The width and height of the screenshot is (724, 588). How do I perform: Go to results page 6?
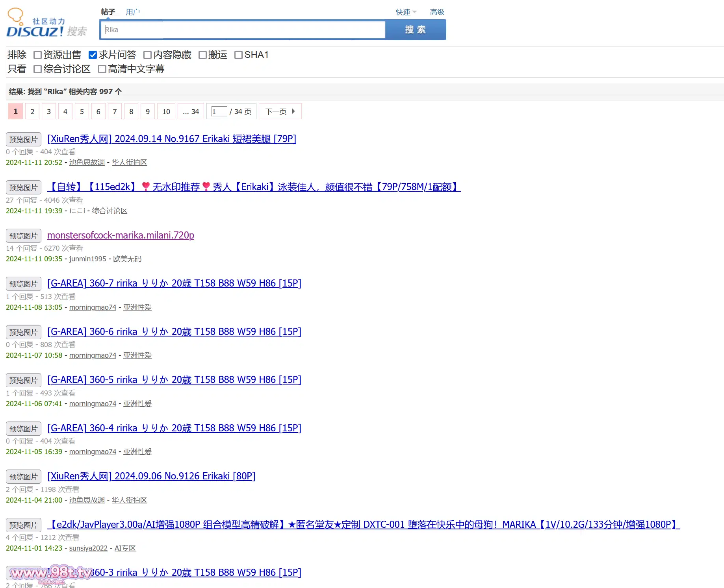click(x=98, y=111)
